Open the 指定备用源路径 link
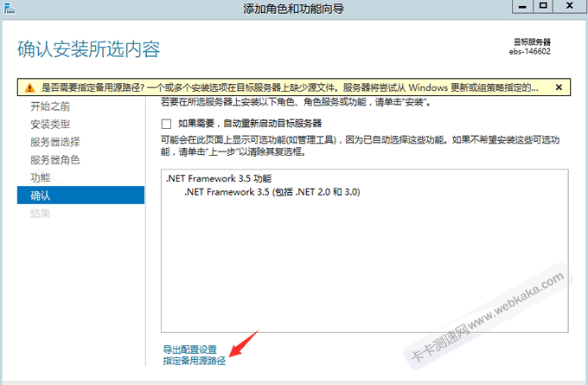This screenshot has height=385, width=588. pyautogui.click(x=195, y=361)
